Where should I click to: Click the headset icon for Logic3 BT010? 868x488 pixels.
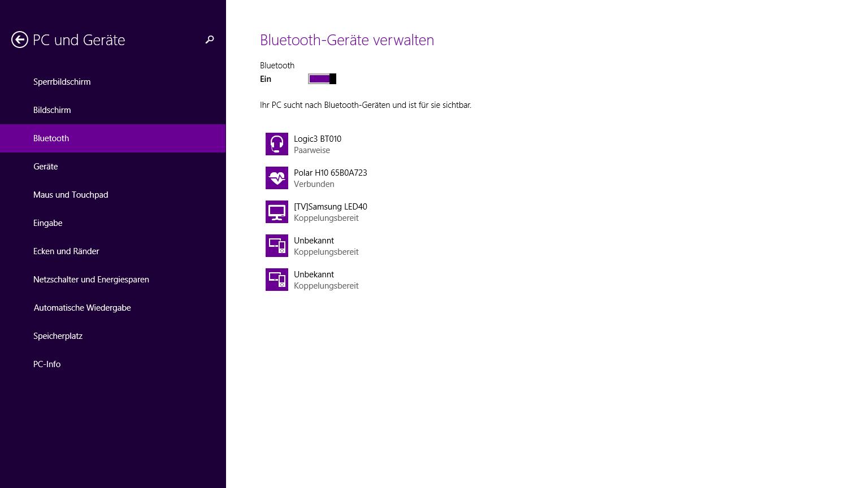277,144
